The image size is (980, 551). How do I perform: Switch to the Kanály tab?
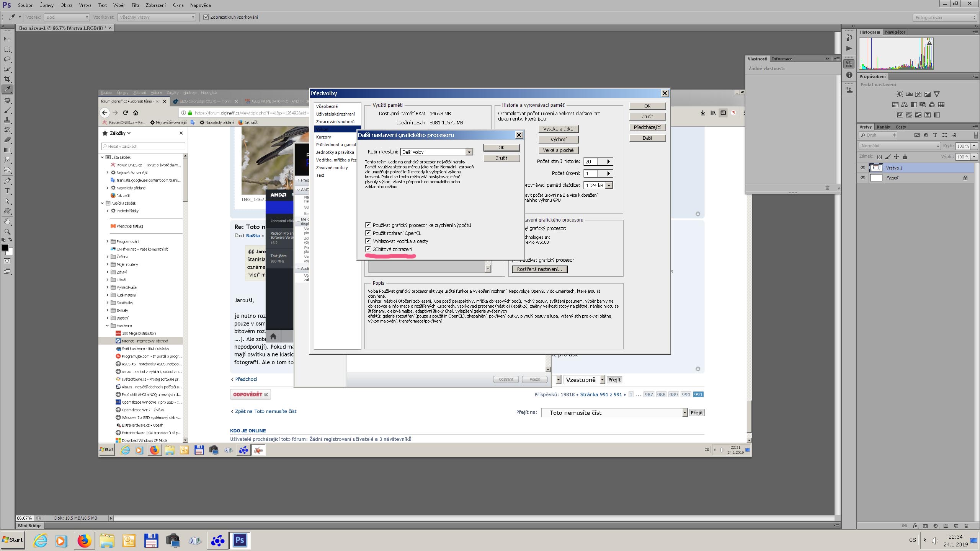[883, 127]
